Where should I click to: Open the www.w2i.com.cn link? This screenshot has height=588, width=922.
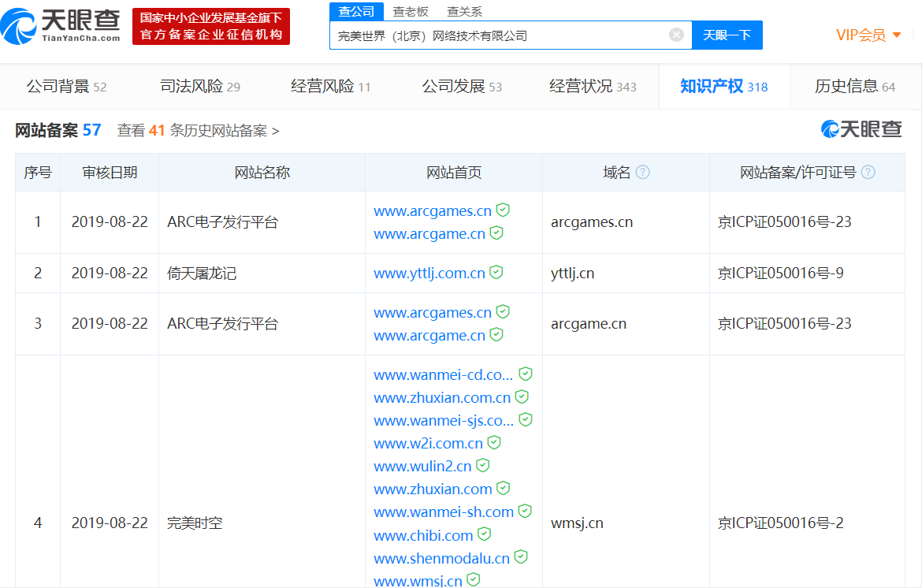(x=428, y=444)
